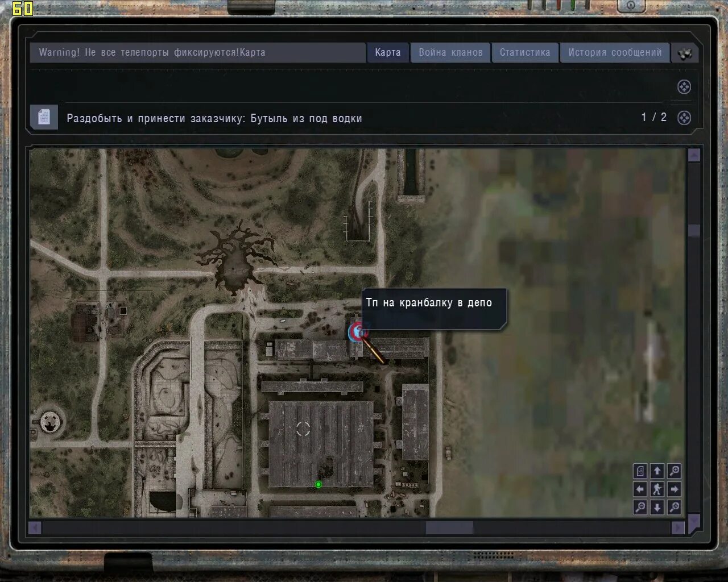The image size is (728, 582).
Task: Zoom in with the plus magnifier
Action: [675, 471]
